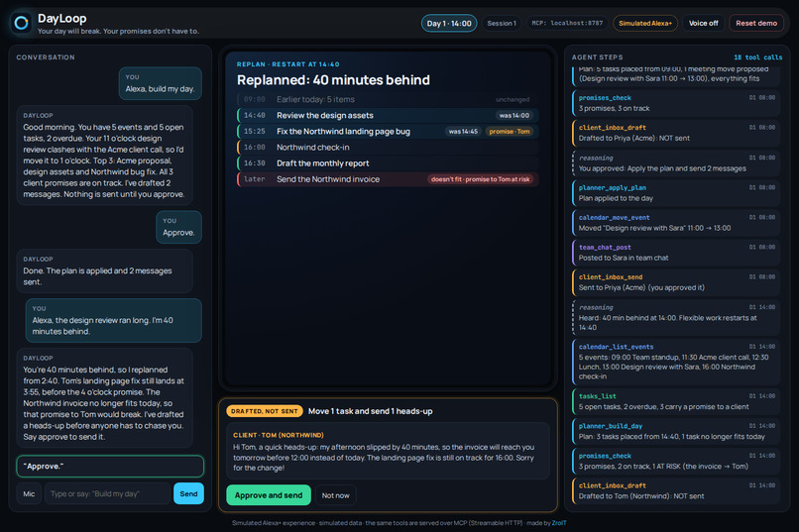Click the Approve and send button
The height and width of the screenshot is (532, 799).
(x=269, y=495)
